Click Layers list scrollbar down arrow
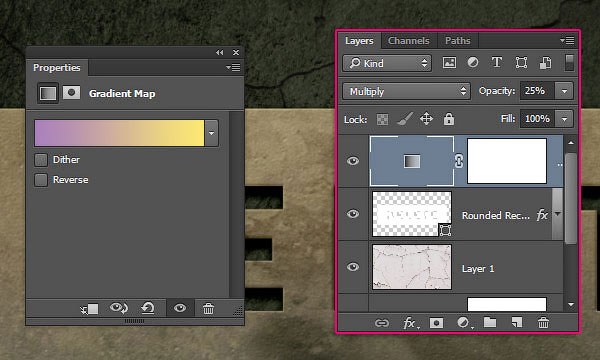The width and height of the screenshot is (600, 360). pos(571,305)
